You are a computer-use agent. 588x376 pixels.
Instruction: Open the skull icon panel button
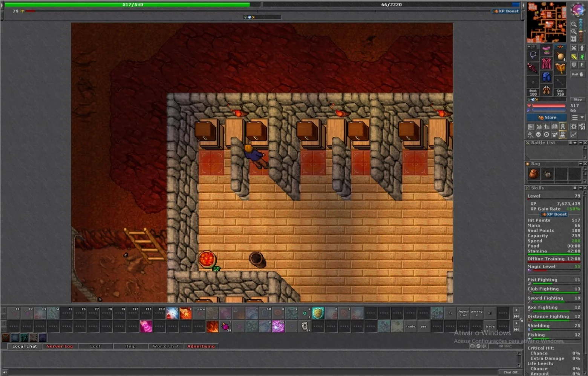538,135
